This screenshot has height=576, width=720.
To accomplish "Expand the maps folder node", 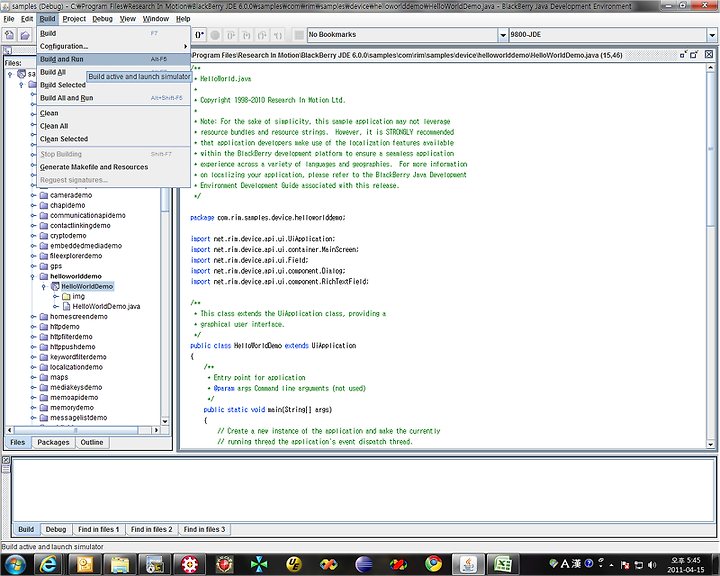I will pos(33,377).
